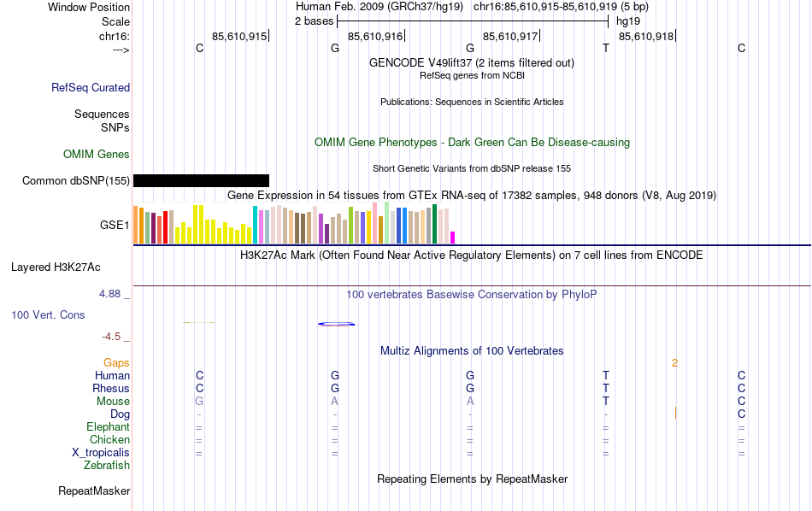Open the Layered H3K27Ac track label
The width and height of the screenshot is (812, 511).
point(56,267)
